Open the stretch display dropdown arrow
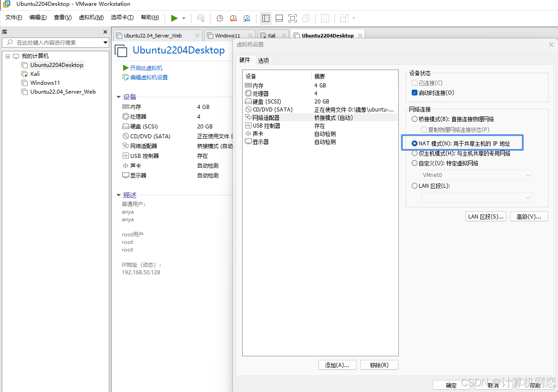Viewport: 558px width, 392px height. (354, 18)
